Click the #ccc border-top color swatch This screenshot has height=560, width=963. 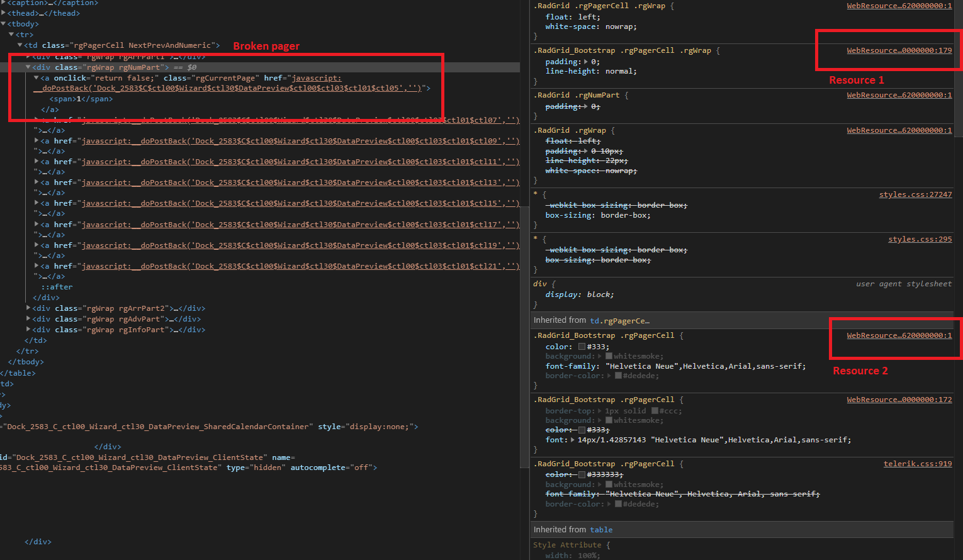[655, 411]
